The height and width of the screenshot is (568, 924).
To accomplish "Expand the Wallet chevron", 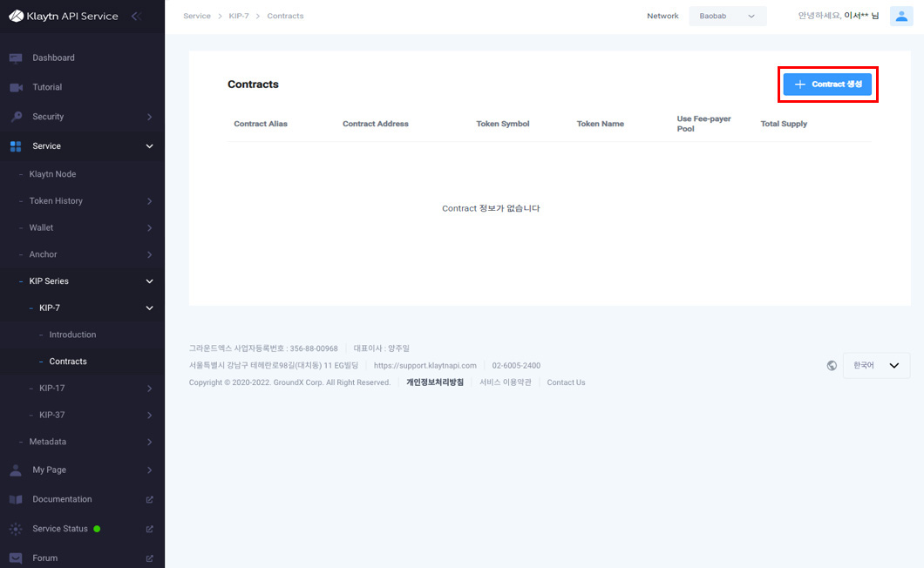I will (x=150, y=228).
